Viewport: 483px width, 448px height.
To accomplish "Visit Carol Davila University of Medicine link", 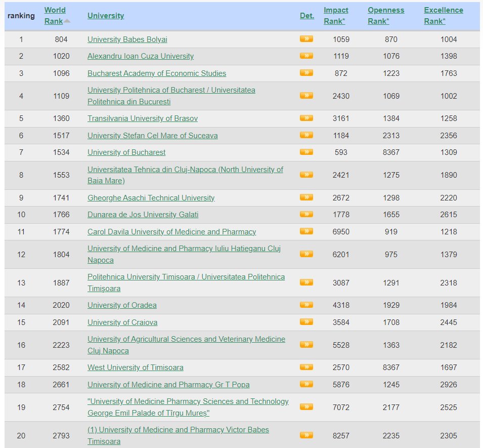I will [x=171, y=232].
